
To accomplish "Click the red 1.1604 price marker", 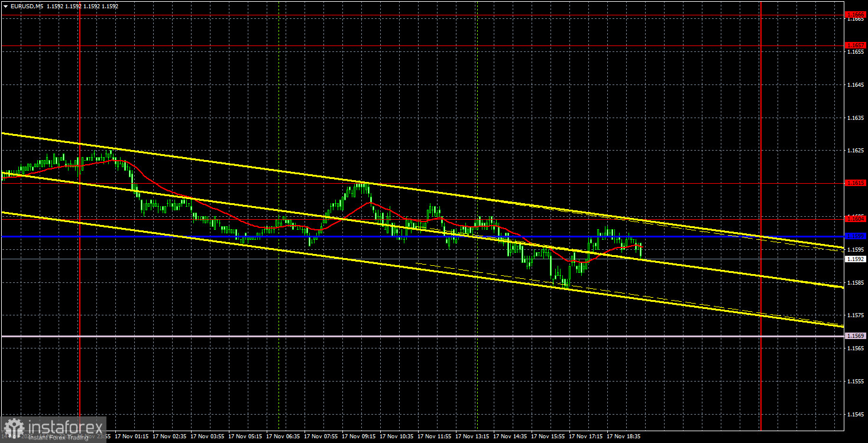I will click(x=854, y=220).
